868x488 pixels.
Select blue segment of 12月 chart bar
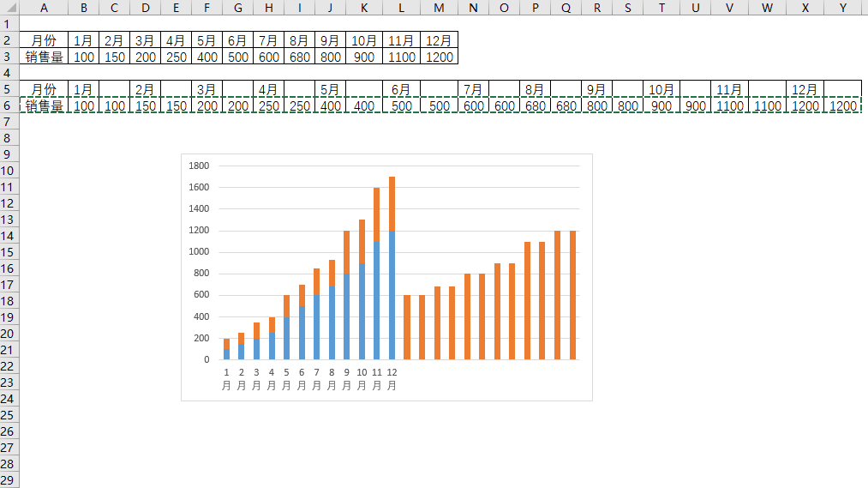click(x=392, y=295)
